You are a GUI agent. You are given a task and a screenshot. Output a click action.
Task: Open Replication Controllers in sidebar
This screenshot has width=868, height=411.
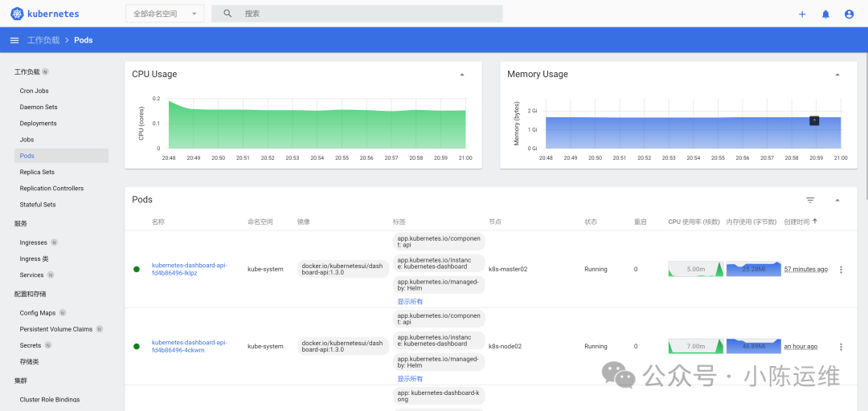51,189
